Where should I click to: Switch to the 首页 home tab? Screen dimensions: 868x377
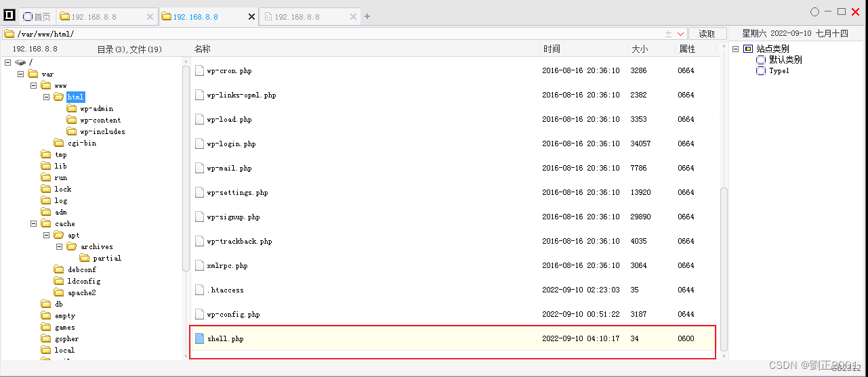[37, 16]
